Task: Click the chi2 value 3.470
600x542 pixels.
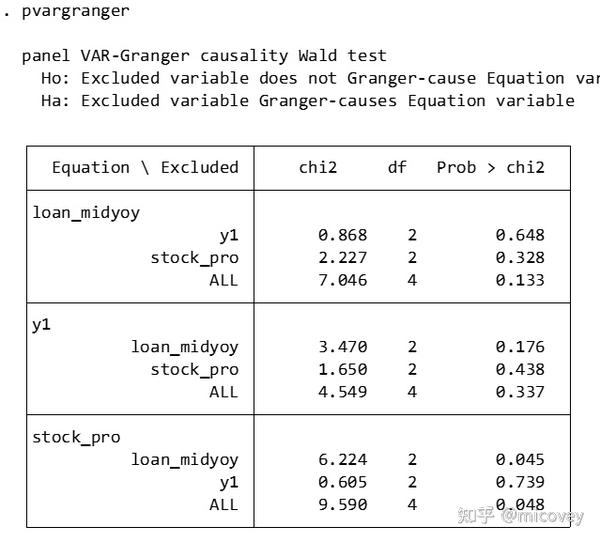Action: 342,347
